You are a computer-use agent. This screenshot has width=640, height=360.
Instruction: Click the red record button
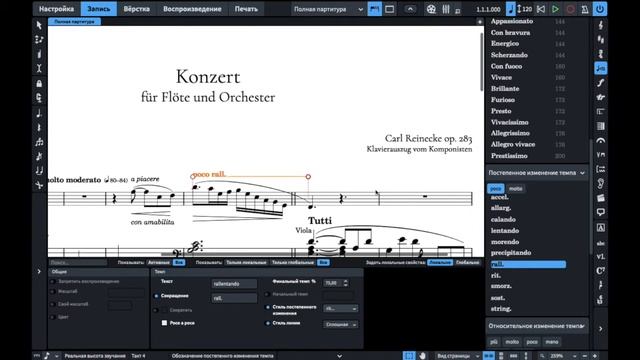[570, 9]
